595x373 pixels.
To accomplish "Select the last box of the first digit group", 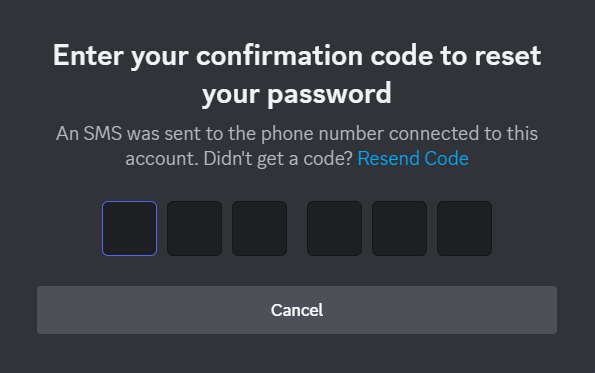I will click(259, 228).
